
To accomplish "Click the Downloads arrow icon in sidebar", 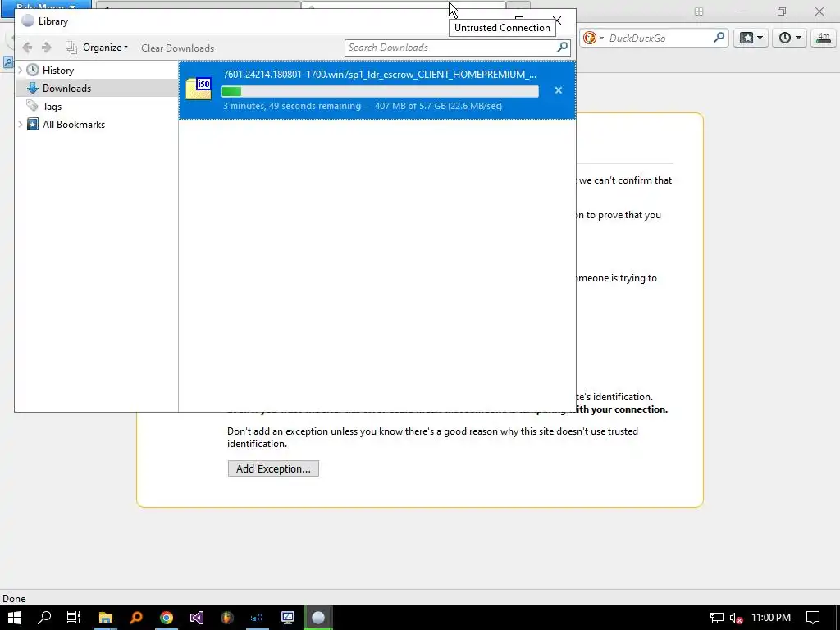I will (33, 89).
